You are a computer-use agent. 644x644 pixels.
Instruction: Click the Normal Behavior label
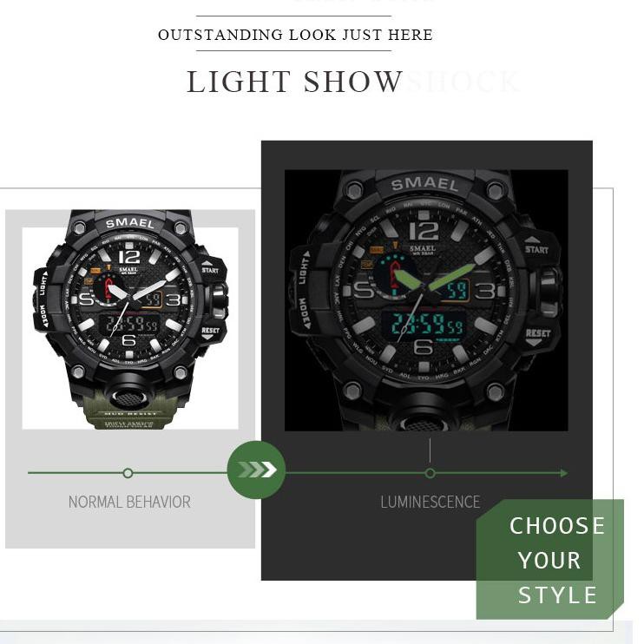pyautogui.click(x=129, y=502)
